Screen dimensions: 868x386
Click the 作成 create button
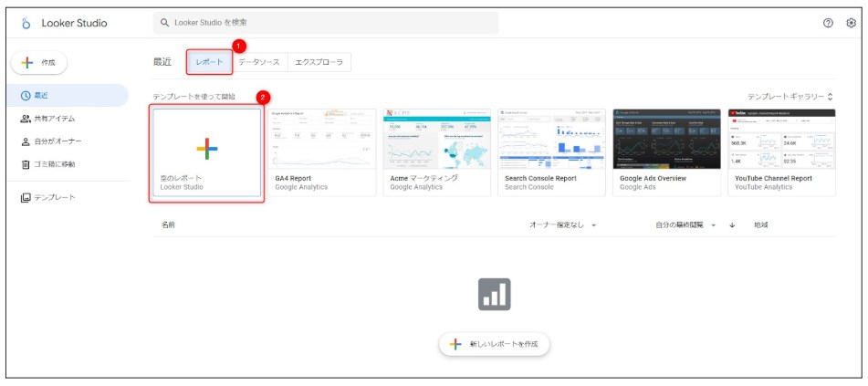[38, 63]
